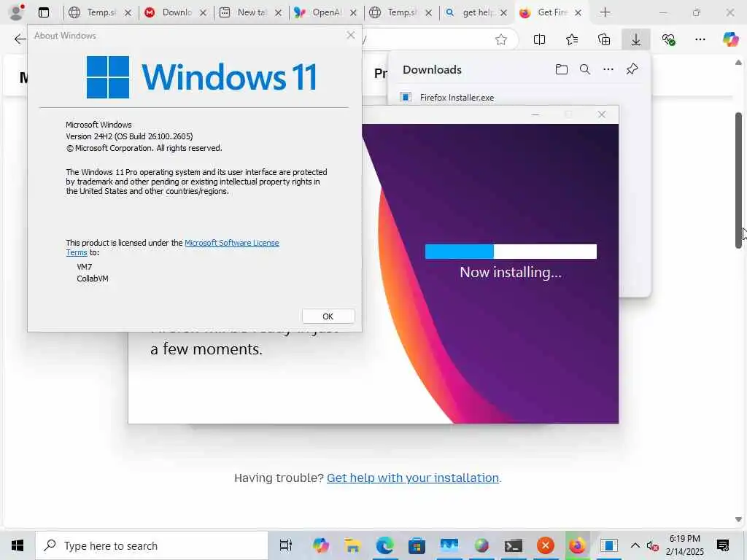This screenshot has width=747, height=560.
Task: Open the notification center icon
Action: pyautogui.click(x=723, y=545)
